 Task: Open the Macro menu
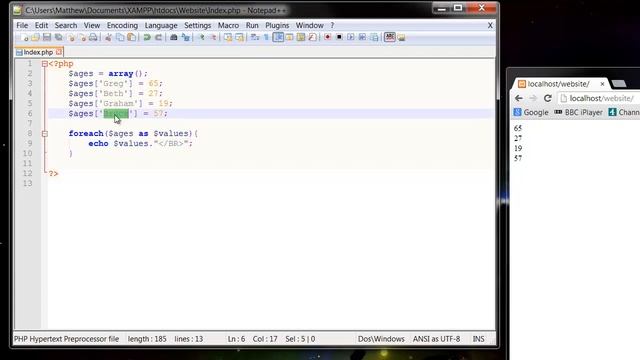click(228, 25)
